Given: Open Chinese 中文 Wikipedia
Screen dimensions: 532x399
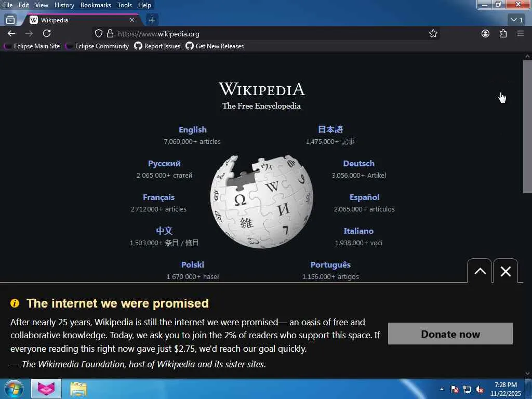Looking at the screenshot, I should pyautogui.click(x=164, y=231).
